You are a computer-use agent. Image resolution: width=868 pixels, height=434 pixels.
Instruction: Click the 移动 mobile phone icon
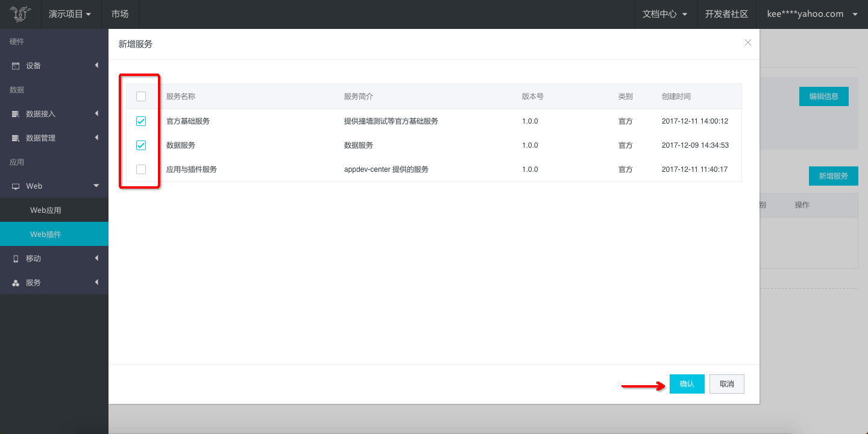click(x=16, y=259)
